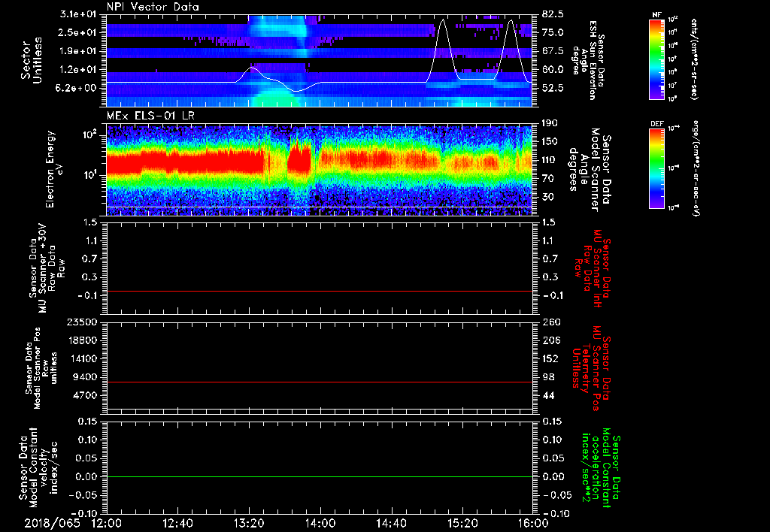This screenshot has height=532, width=770.
Task: Click the "14100" scanner position tick
Action: coord(83,358)
